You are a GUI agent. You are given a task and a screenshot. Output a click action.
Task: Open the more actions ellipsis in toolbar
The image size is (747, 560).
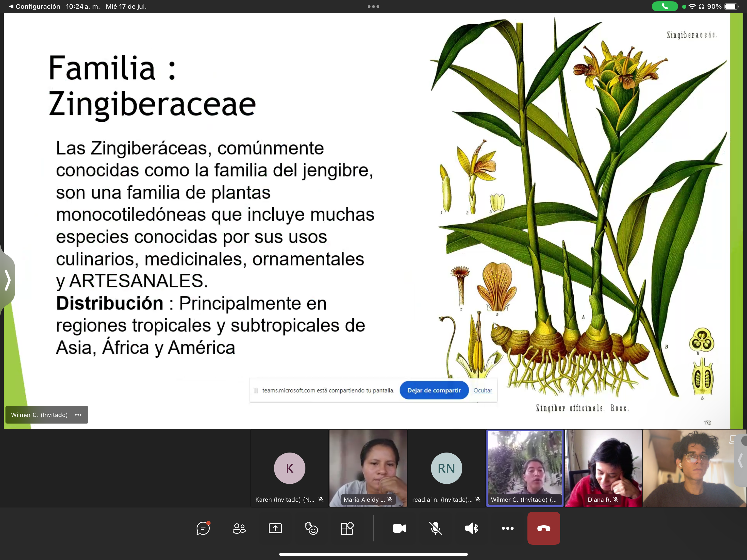507,528
